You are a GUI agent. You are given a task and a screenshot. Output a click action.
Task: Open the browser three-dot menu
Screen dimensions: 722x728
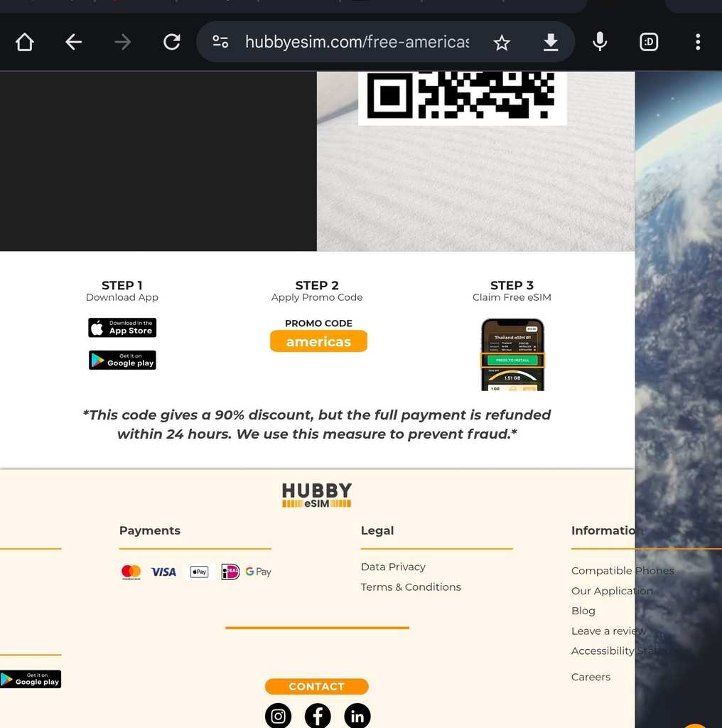(x=698, y=42)
